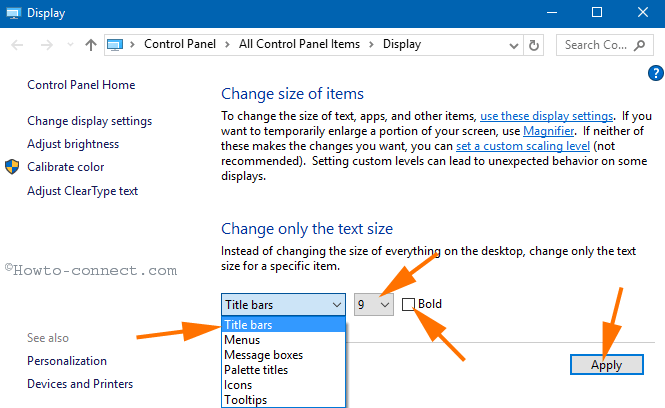Expand the address bar history dropdown
Screen dimensions: 665x408
pyautogui.click(x=514, y=45)
